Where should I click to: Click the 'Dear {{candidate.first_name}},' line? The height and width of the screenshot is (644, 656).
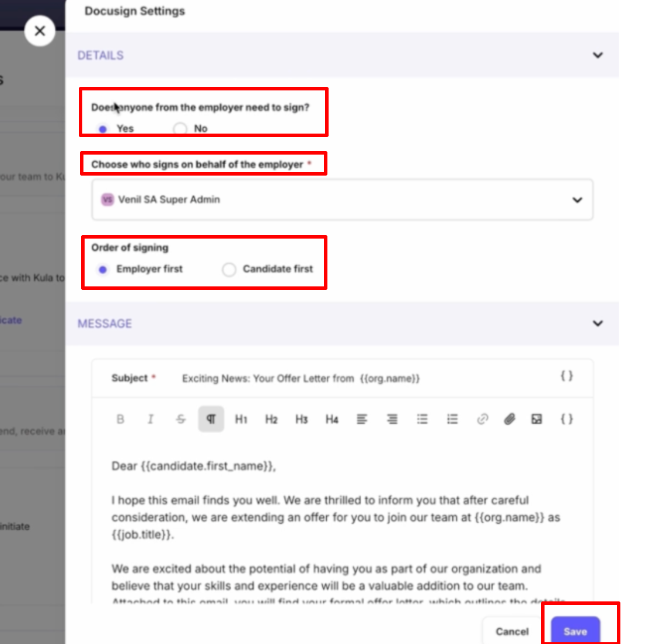194,466
